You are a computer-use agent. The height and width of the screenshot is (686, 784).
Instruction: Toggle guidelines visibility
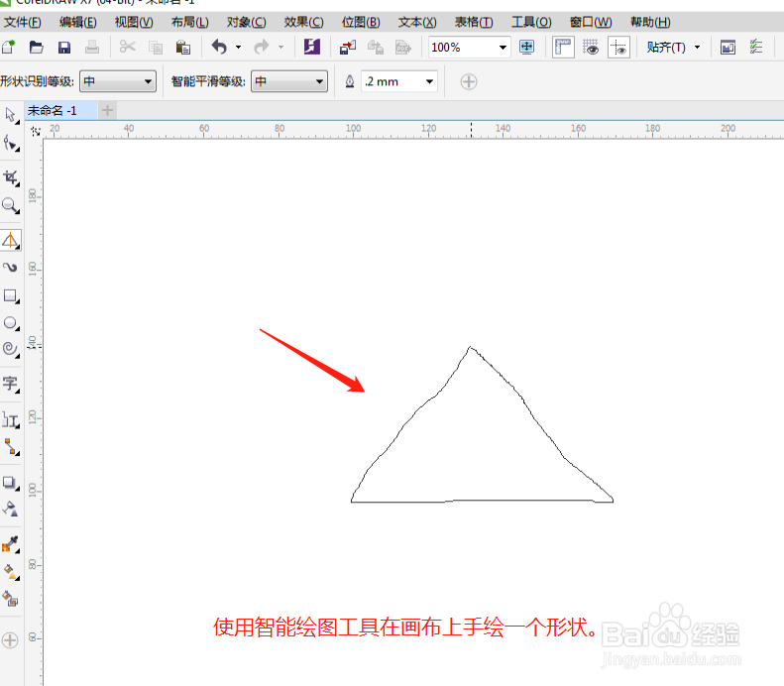click(618, 47)
